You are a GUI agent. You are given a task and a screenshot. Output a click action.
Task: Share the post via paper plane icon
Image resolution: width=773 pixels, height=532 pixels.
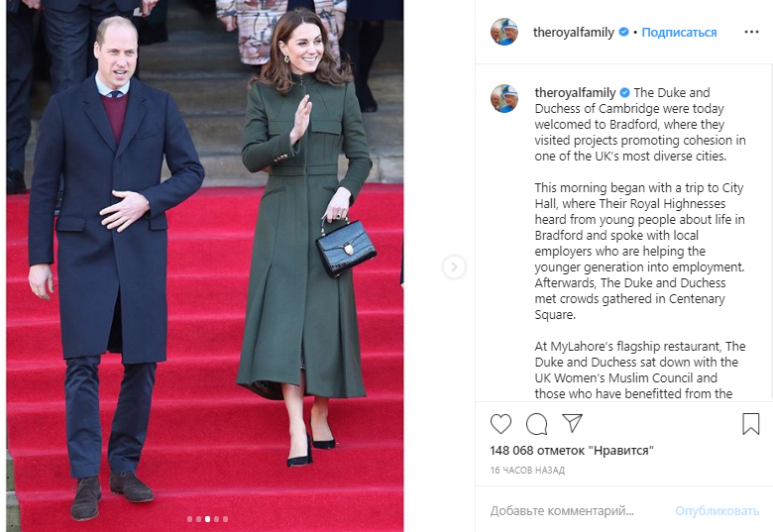point(573,423)
